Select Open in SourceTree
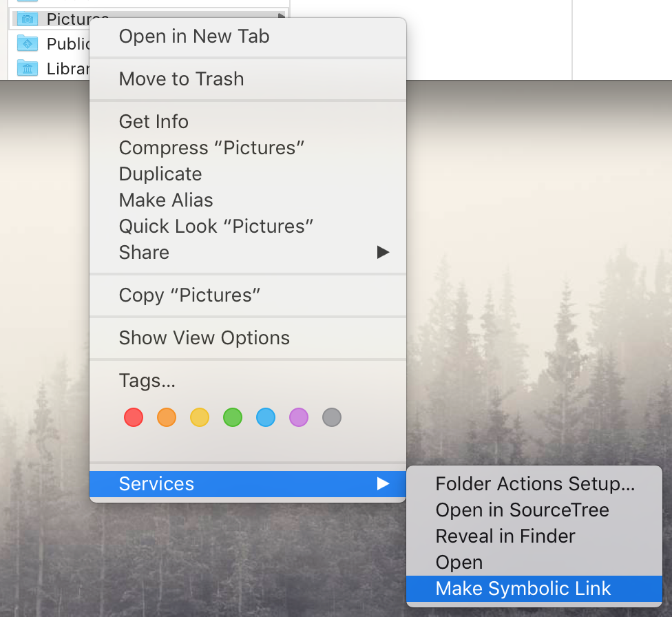 tap(522, 510)
